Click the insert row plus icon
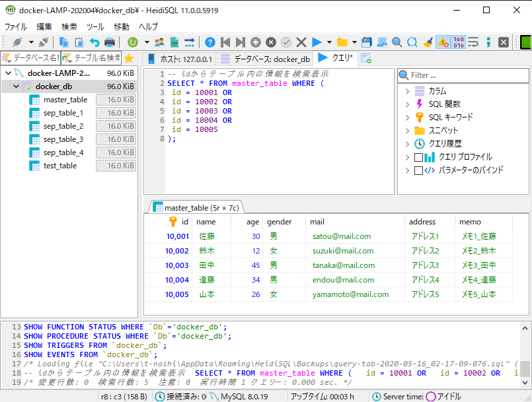The image size is (532, 402). tap(256, 42)
